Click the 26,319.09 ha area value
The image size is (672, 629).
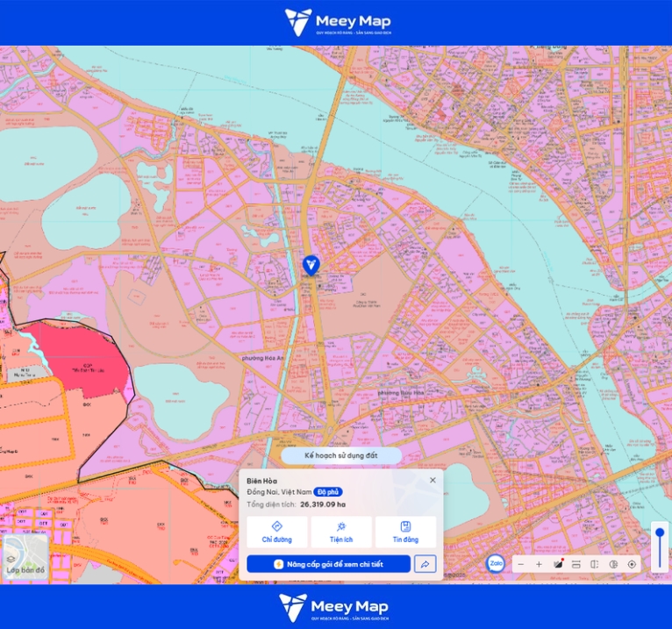[323, 504]
